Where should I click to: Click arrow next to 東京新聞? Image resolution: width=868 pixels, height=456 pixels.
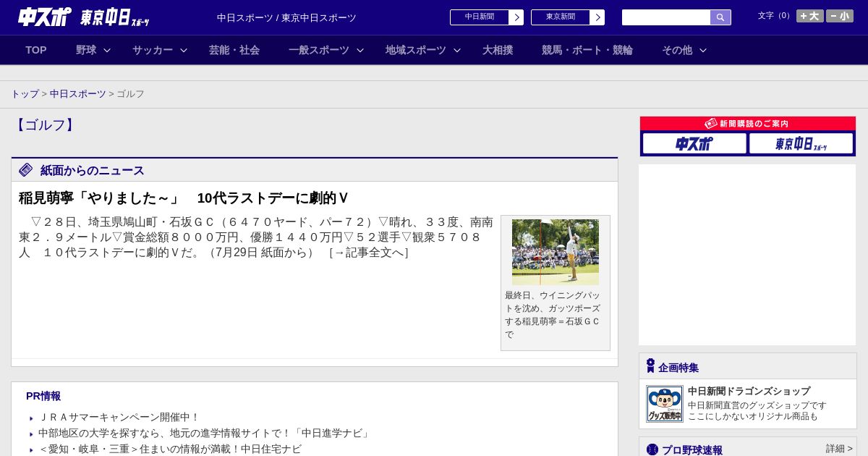pyautogui.click(x=597, y=17)
